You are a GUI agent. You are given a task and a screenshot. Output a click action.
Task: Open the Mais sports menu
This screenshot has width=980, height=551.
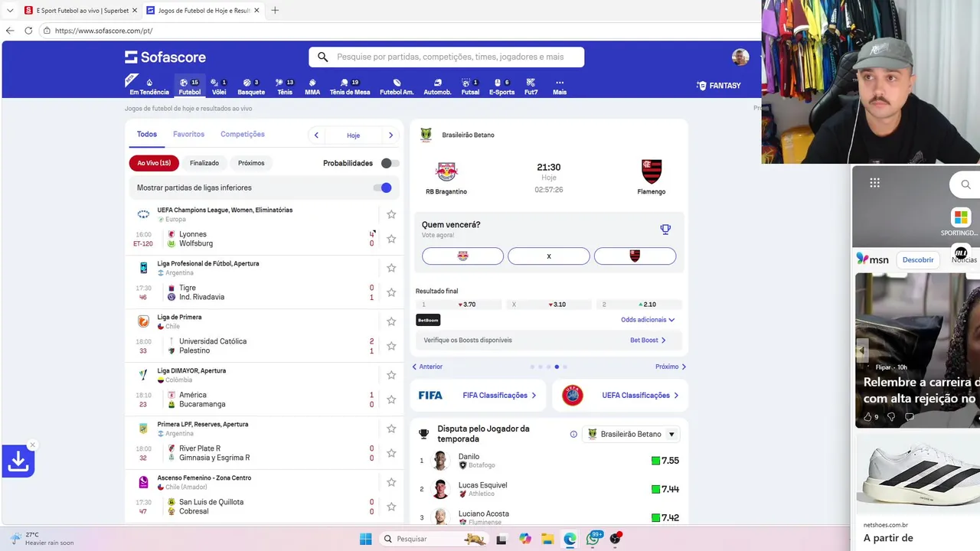560,86
